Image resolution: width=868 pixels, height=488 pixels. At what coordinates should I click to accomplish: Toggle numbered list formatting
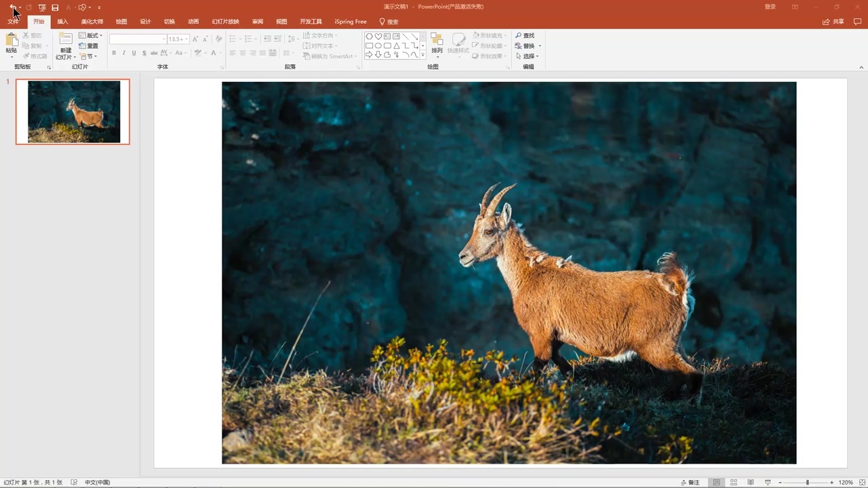tap(250, 39)
